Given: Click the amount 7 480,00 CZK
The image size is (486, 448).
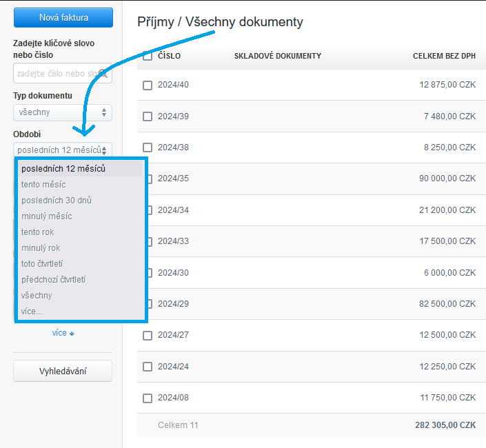Looking at the screenshot, I should click(449, 116).
